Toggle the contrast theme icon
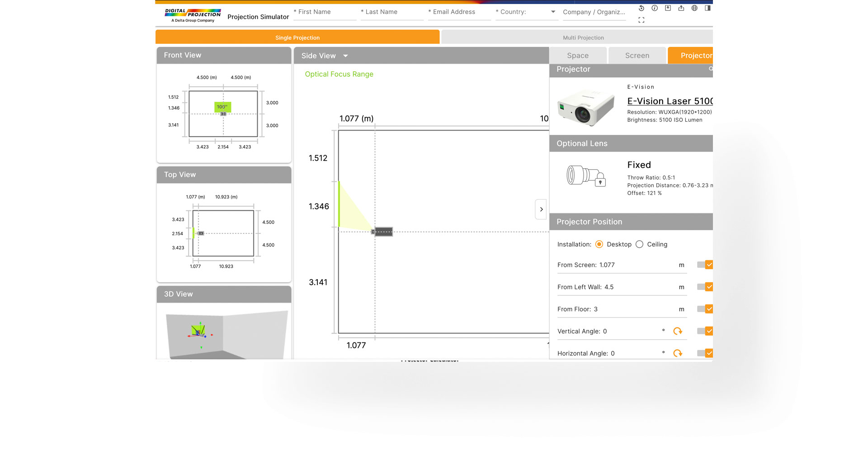This screenshot has width=868, height=470. (708, 8)
